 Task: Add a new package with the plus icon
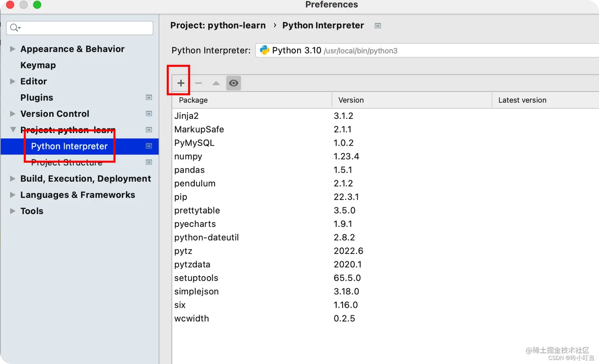point(181,83)
